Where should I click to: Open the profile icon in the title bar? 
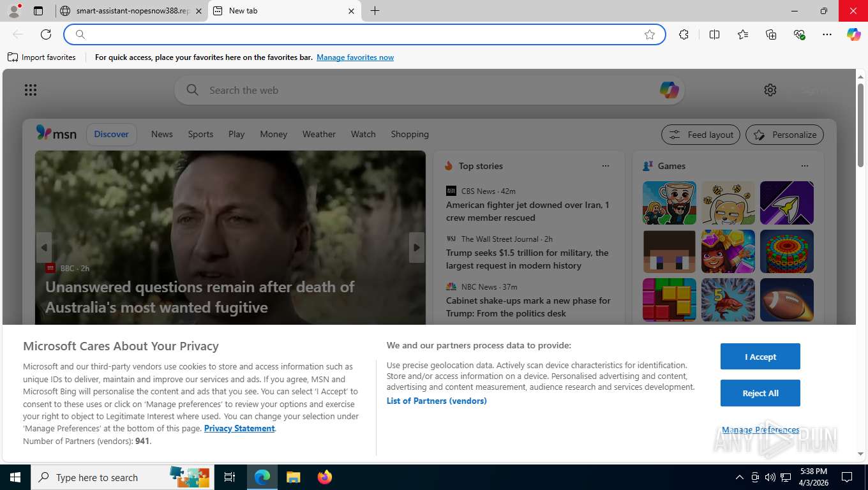(13, 10)
